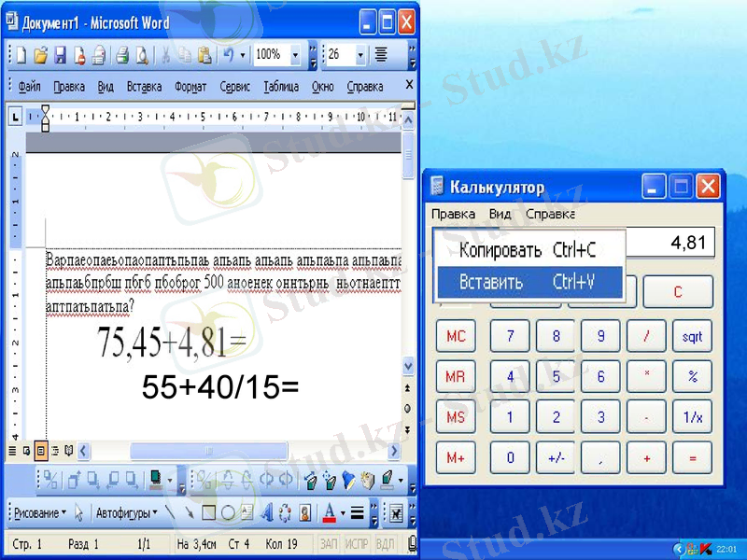Toggle ИСПР track changes in the status bar
The width and height of the screenshot is (747, 560).
(358, 542)
